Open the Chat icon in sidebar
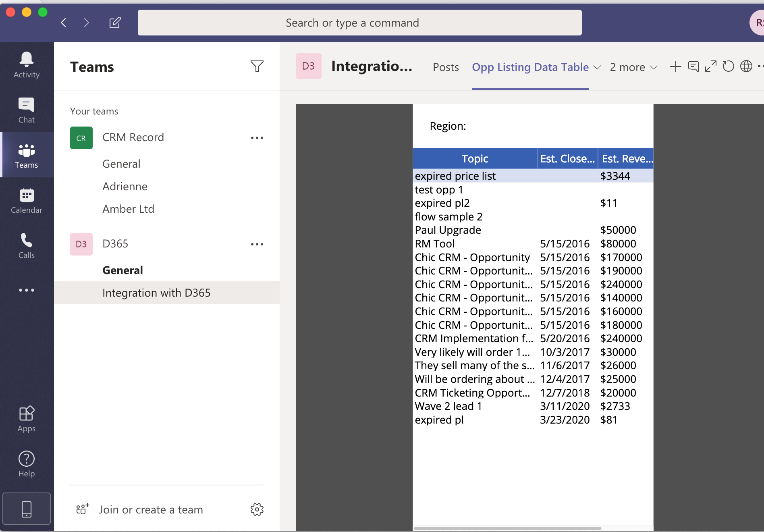The image size is (764, 532). tap(27, 110)
